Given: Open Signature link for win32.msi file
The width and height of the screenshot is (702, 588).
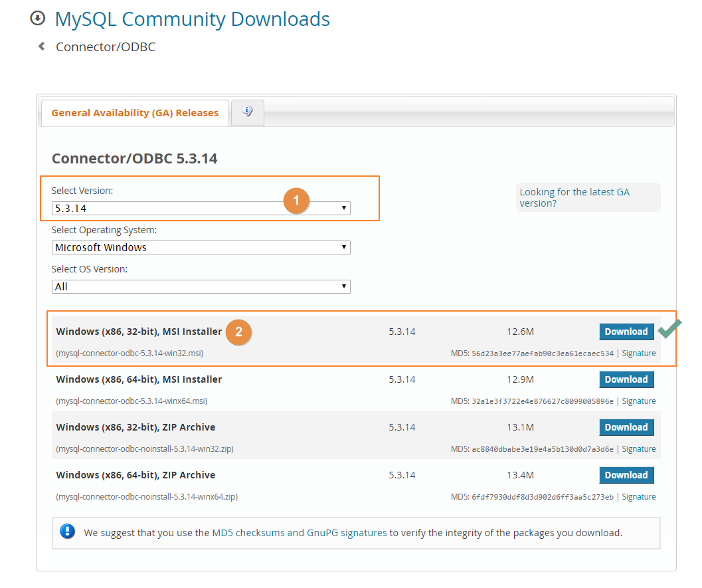Looking at the screenshot, I should point(639,353).
